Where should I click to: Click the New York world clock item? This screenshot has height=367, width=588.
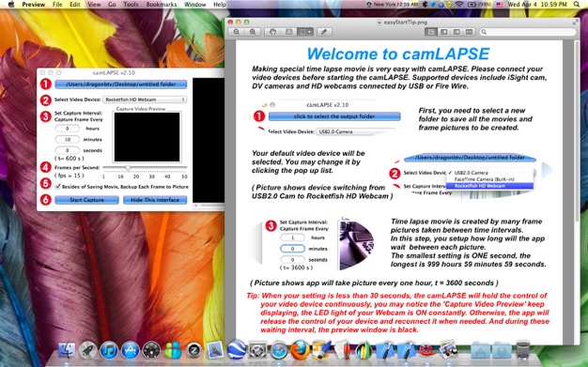393,5
